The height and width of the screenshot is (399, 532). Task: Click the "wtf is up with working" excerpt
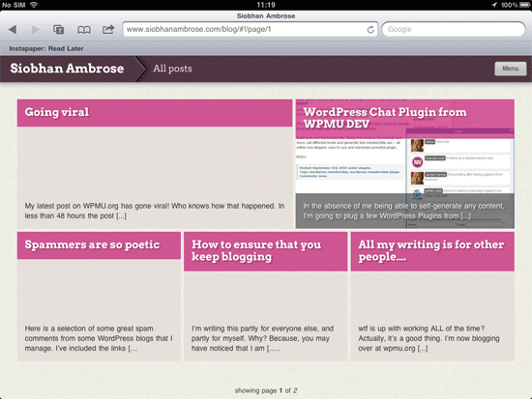click(429, 338)
